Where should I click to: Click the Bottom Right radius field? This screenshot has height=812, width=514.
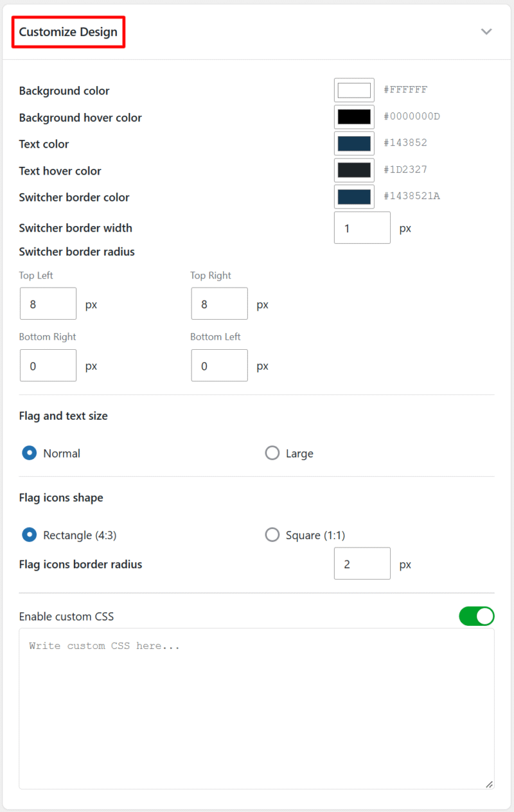point(48,365)
